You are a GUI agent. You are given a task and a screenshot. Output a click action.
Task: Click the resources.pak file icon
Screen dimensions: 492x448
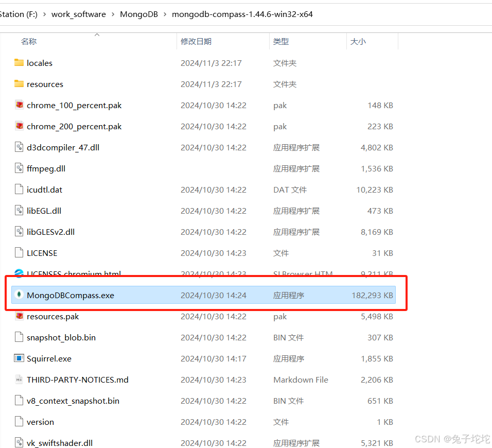point(19,316)
